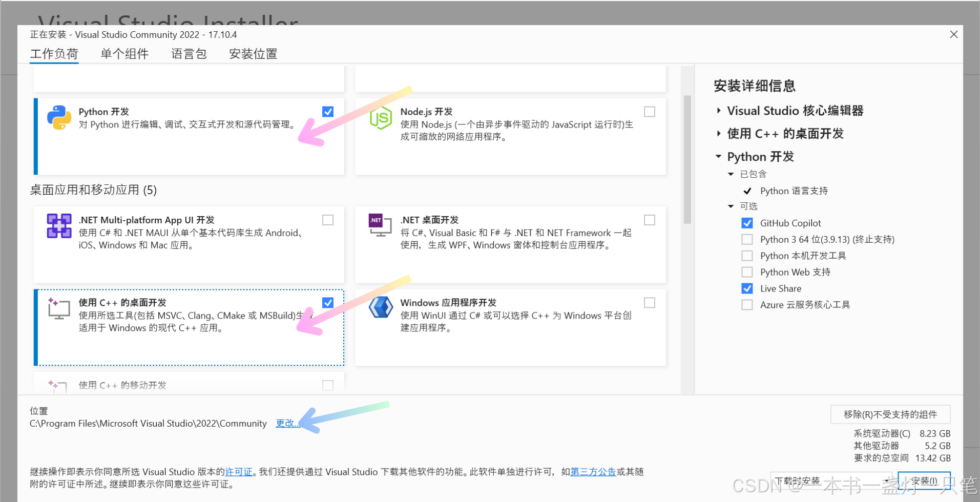The width and height of the screenshot is (980, 502).
Task: Enable the .NET Multi-platform App UI workload
Action: (328, 220)
